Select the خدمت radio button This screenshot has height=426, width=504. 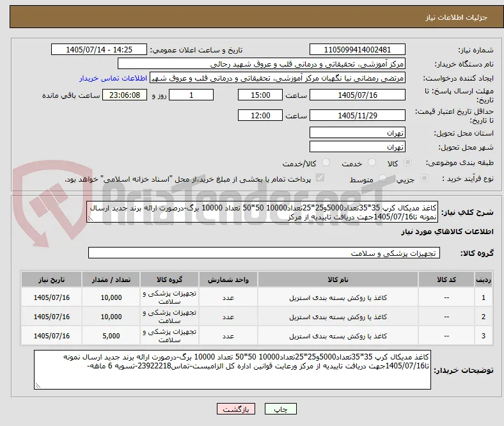point(372,162)
